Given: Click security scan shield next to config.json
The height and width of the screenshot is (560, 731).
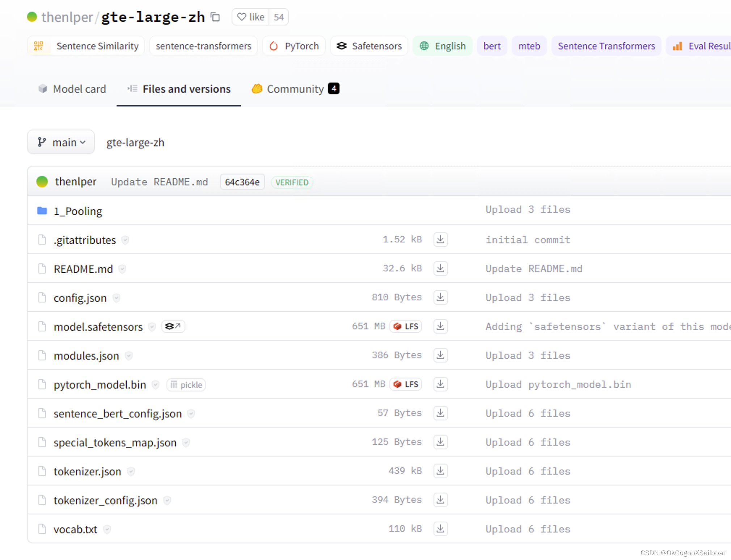Looking at the screenshot, I should coord(116,298).
